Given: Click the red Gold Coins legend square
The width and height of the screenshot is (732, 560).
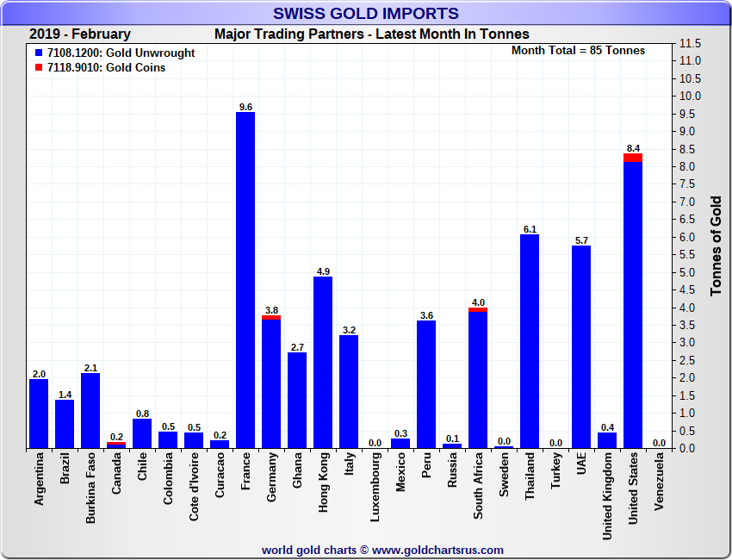Looking at the screenshot, I should [x=39, y=68].
